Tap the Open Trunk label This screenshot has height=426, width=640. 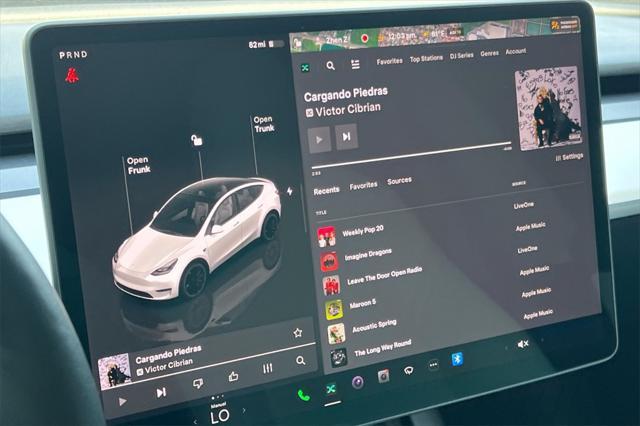pos(264,124)
